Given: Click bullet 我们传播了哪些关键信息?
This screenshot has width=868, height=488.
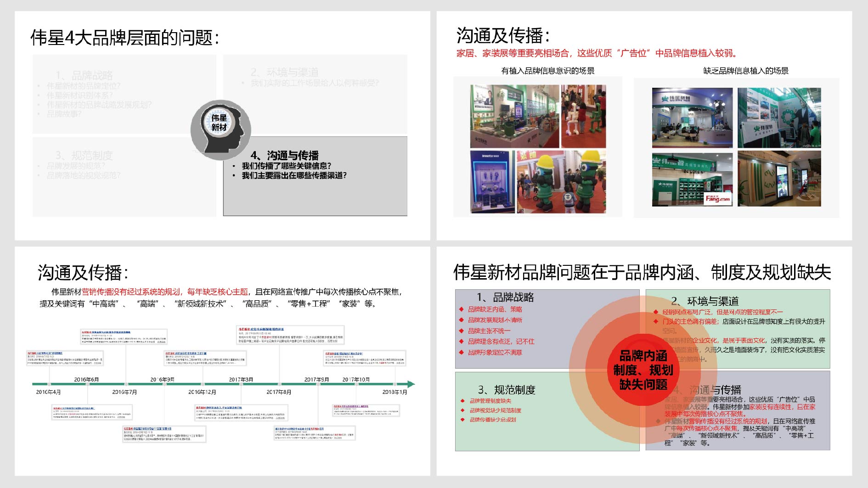Looking at the screenshot, I should point(287,166).
